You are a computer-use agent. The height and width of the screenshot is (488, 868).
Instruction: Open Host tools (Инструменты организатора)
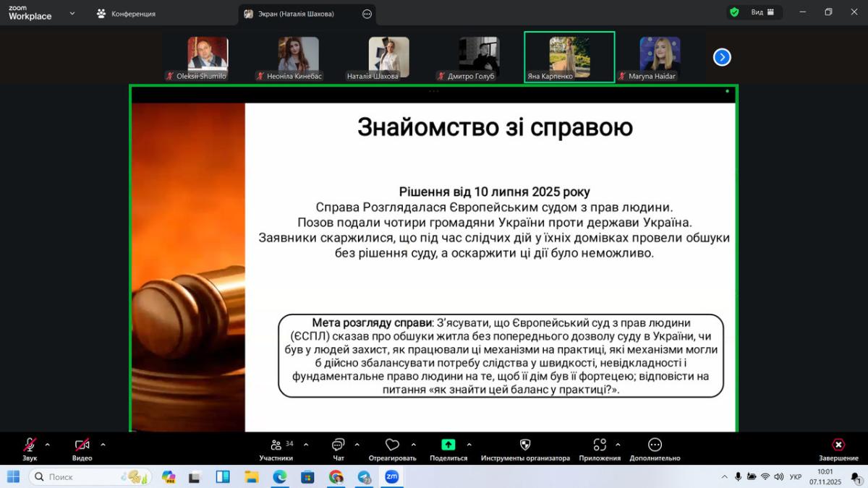tap(525, 445)
